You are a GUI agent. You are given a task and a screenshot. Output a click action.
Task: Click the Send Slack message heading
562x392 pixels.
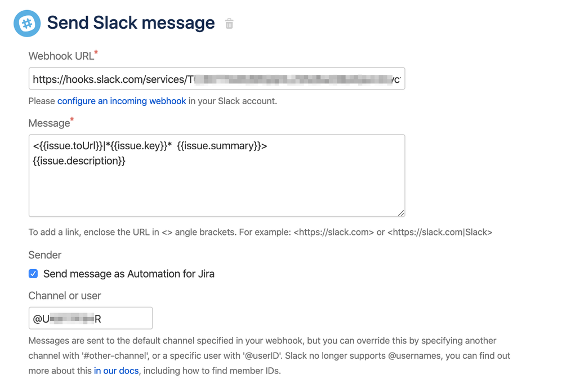(131, 23)
